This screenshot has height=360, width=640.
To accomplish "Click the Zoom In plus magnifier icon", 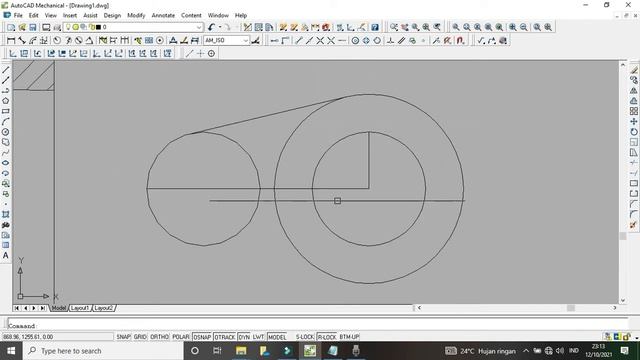I will coord(513,27).
